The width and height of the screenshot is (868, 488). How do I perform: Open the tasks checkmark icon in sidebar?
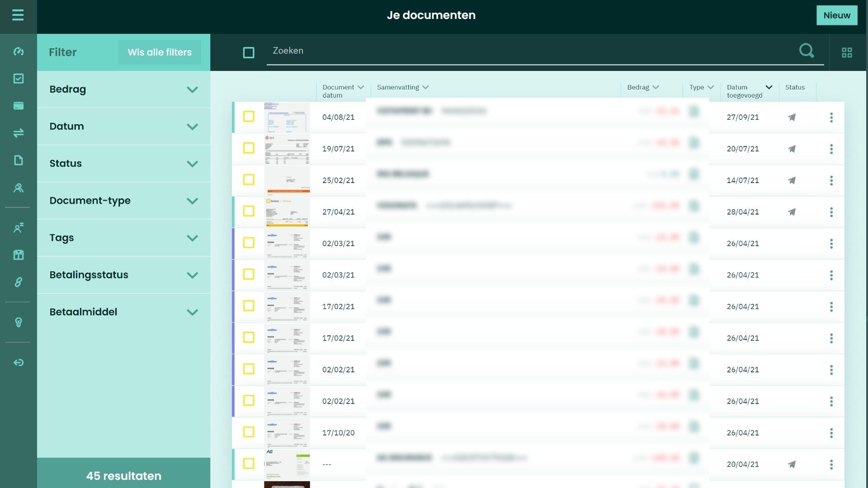pyautogui.click(x=19, y=79)
